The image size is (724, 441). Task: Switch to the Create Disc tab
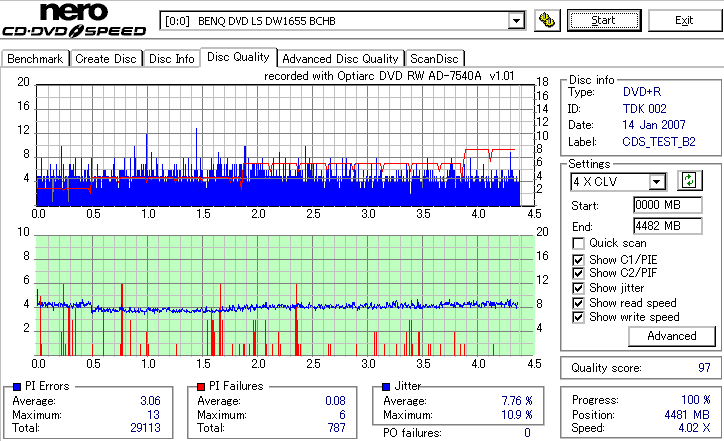tap(106, 59)
